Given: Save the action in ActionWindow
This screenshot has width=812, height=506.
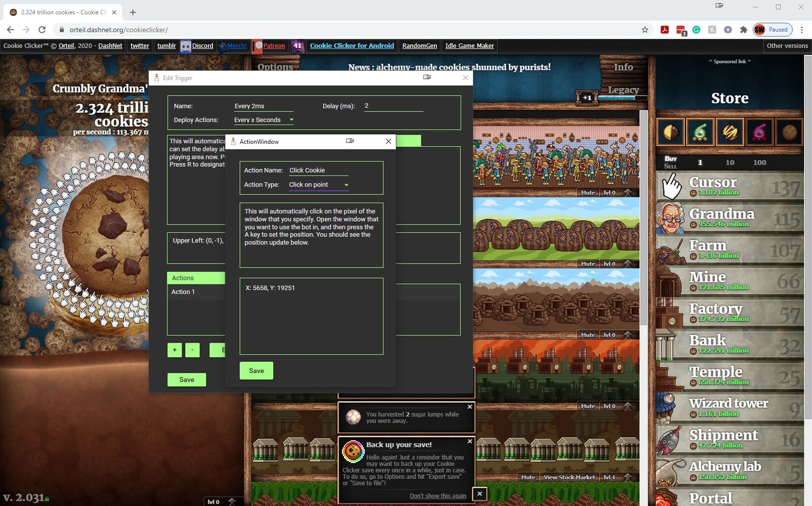Looking at the screenshot, I should pyautogui.click(x=256, y=371).
